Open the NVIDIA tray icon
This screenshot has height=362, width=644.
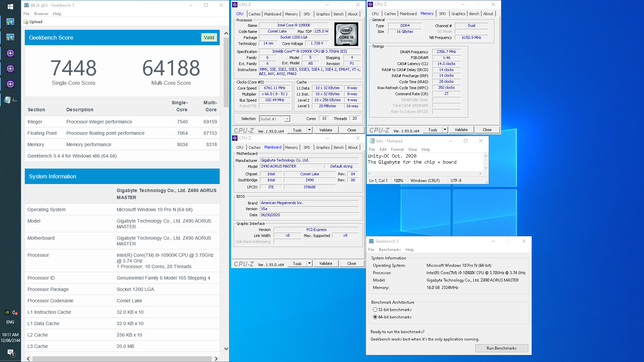[x=7, y=312]
